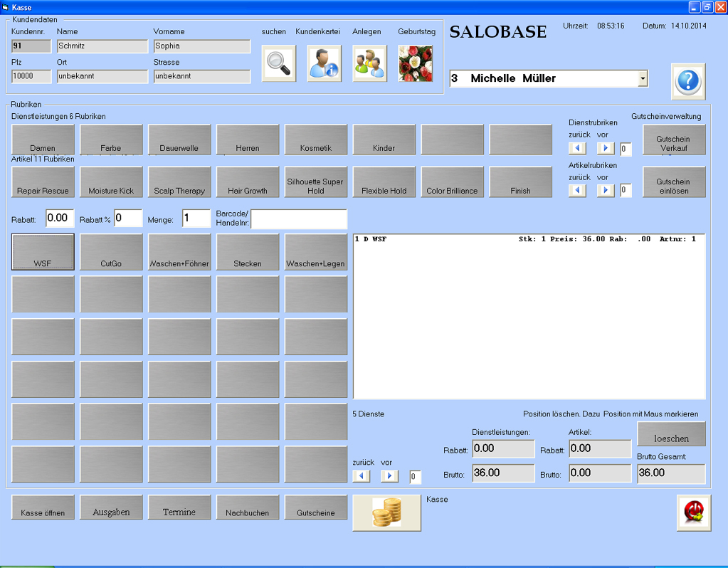The image size is (728, 568).
Task: Click the Anlegen new customer icon
Action: coord(370,63)
